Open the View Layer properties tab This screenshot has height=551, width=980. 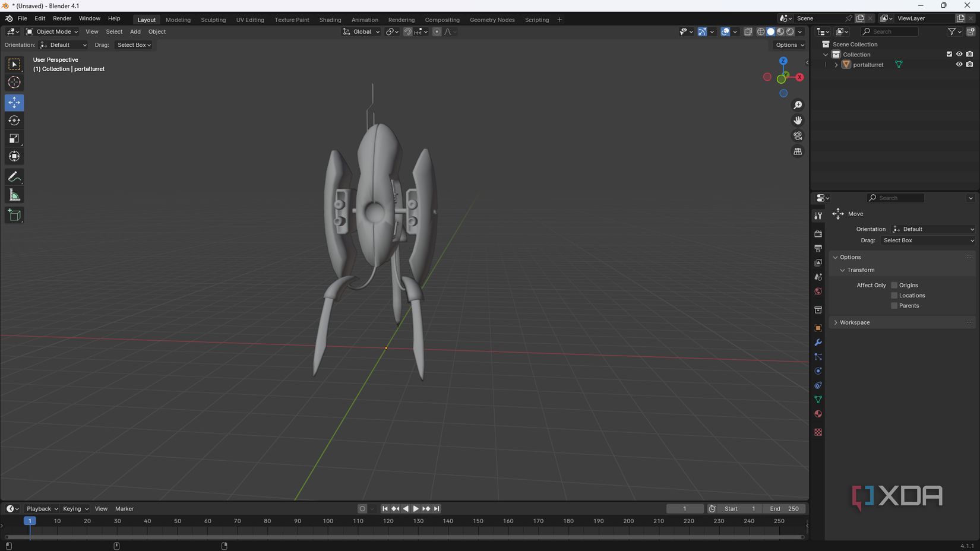pos(818,262)
